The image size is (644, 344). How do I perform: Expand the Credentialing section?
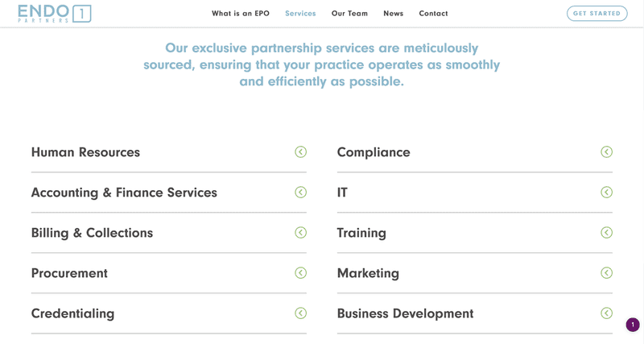[x=169, y=313]
